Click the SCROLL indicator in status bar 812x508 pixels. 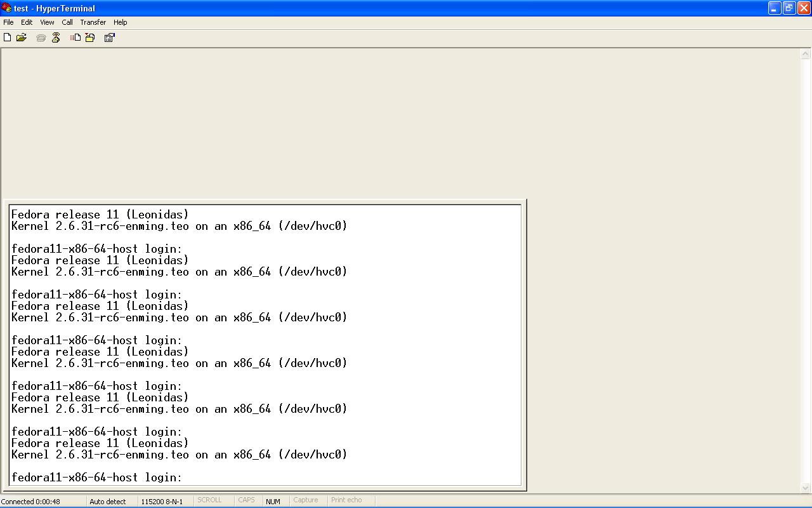209,500
